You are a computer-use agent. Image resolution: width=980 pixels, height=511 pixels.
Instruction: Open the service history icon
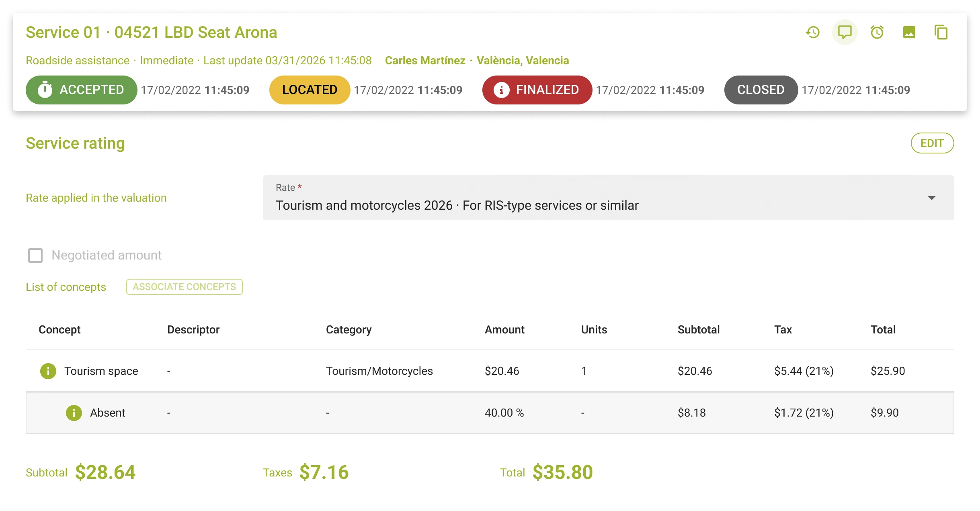812,32
